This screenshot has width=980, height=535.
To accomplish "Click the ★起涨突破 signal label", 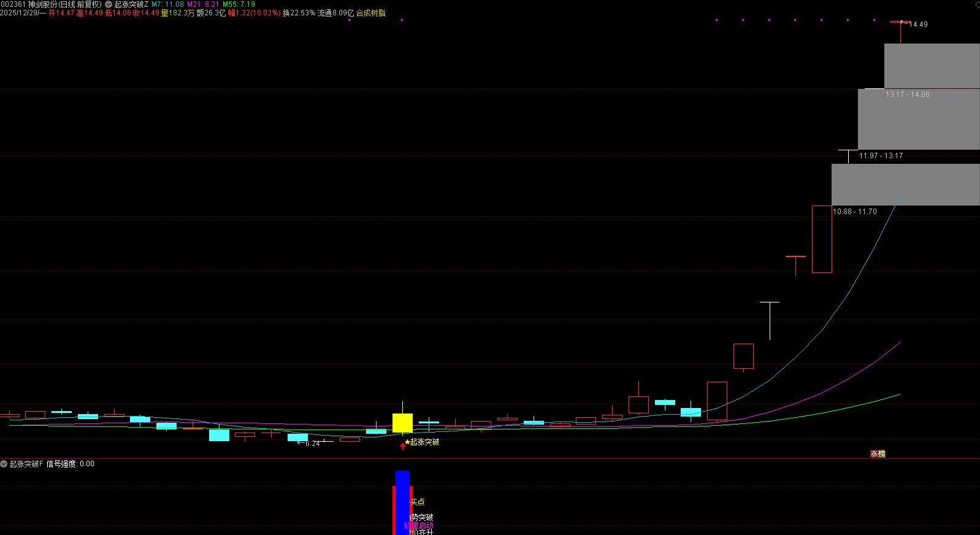I will pyautogui.click(x=421, y=442).
